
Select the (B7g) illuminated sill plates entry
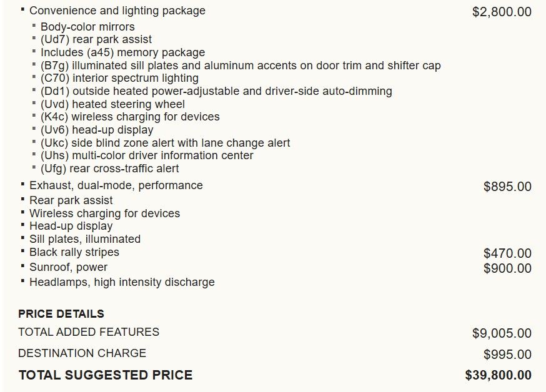pyautogui.click(x=241, y=66)
